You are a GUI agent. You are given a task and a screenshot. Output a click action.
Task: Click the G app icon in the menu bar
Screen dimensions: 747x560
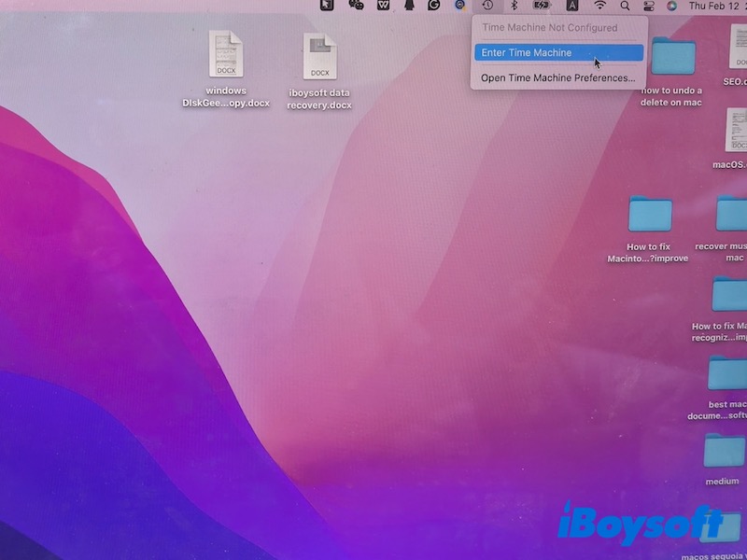433,7
